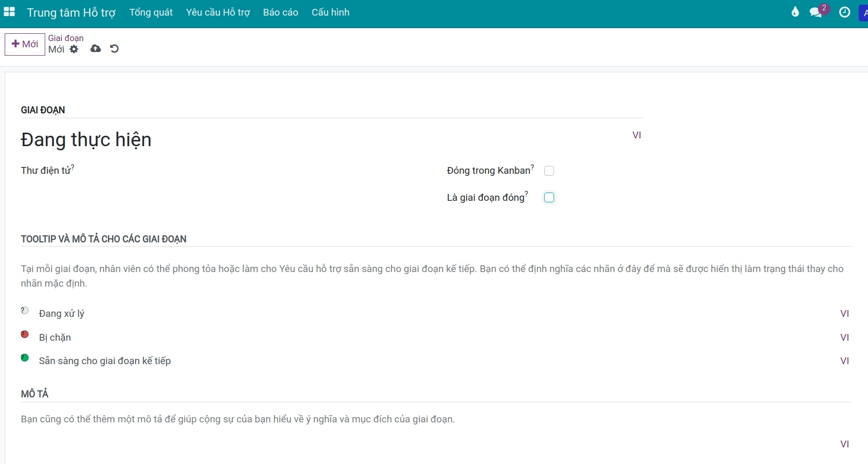This screenshot has width=868, height=464.
Task: Open the clock activities icon
Action: click(x=845, y=12)
